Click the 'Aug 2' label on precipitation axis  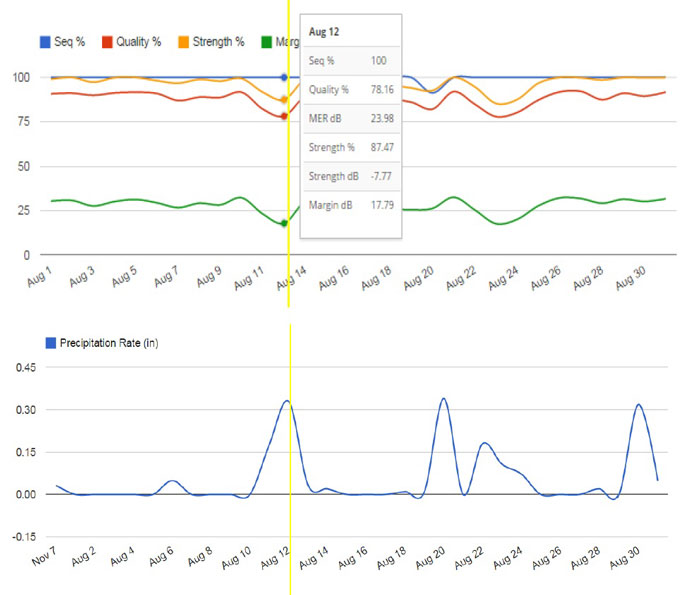pyautogui.click(x=83, y=557)
